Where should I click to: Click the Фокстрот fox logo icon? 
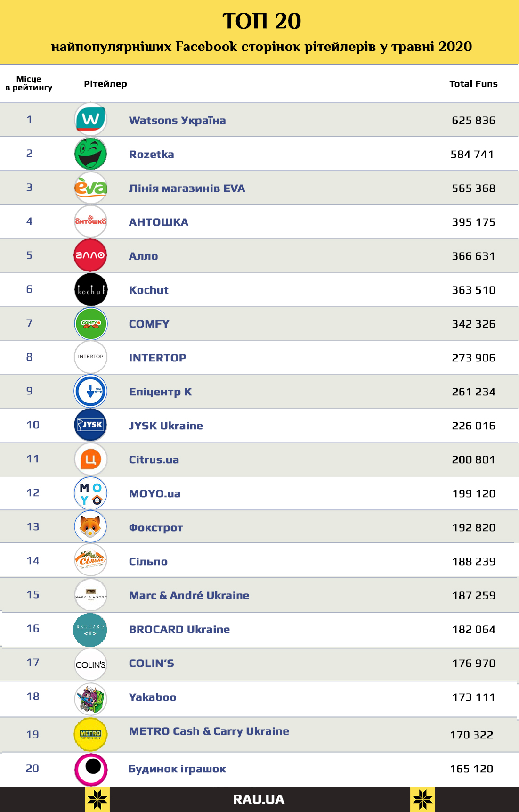coord(91,526)
